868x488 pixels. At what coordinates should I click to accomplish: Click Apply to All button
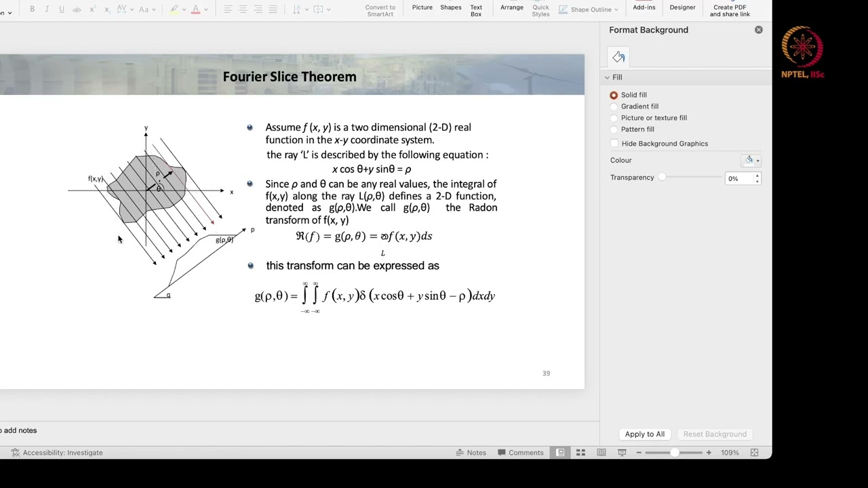point(645,434)
